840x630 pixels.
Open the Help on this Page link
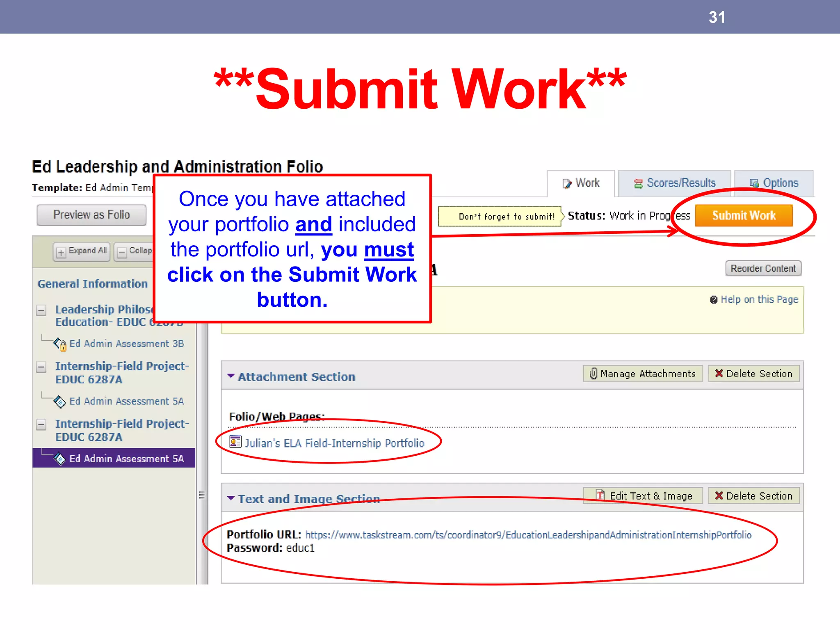(x=759, y=299)
